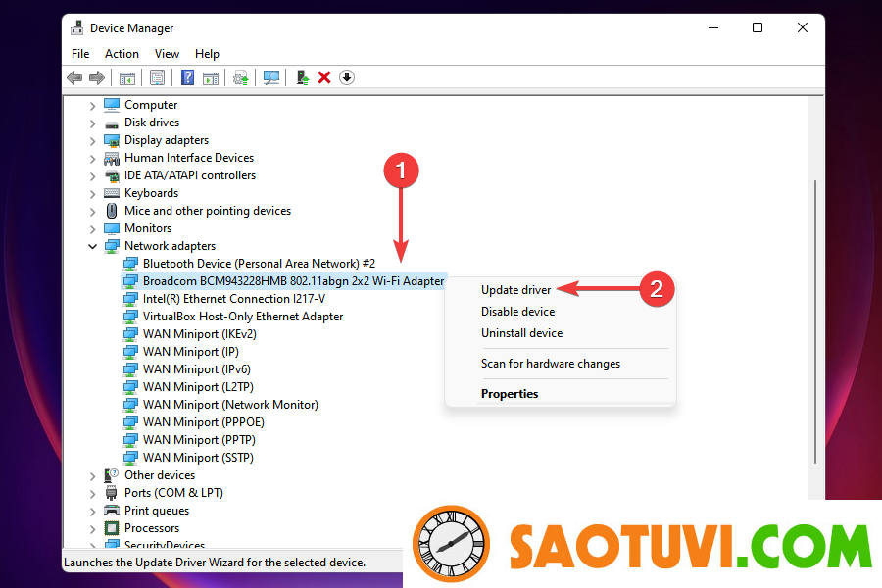Expand the Other devices category
Image resolution: width=882 pixels, height=588 pixels.
tap(93, 475)
